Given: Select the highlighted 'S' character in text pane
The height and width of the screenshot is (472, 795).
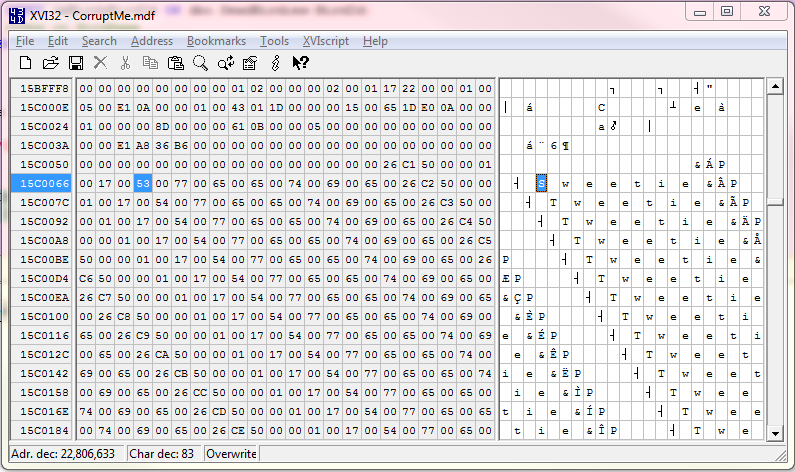Looking at the screenshot, I should [541, 184].
